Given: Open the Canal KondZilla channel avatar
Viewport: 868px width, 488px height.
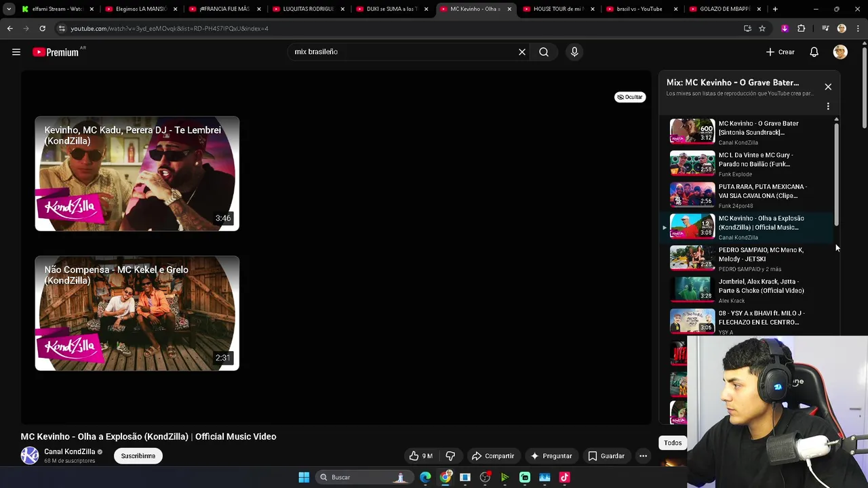Looking at the screenshot, I should click(x=30, y=455).
